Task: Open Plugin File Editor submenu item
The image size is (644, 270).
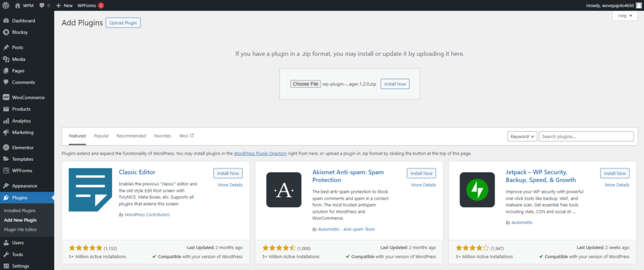Action: pyautogui.click(x=21, y=229)
